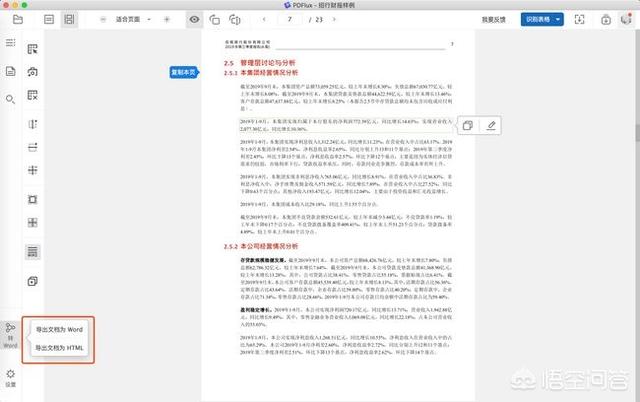Copy the highlighted paragraph via popup copy icon
The height and width of the screenshot is (402, 640).
click(x=467, y=125)
